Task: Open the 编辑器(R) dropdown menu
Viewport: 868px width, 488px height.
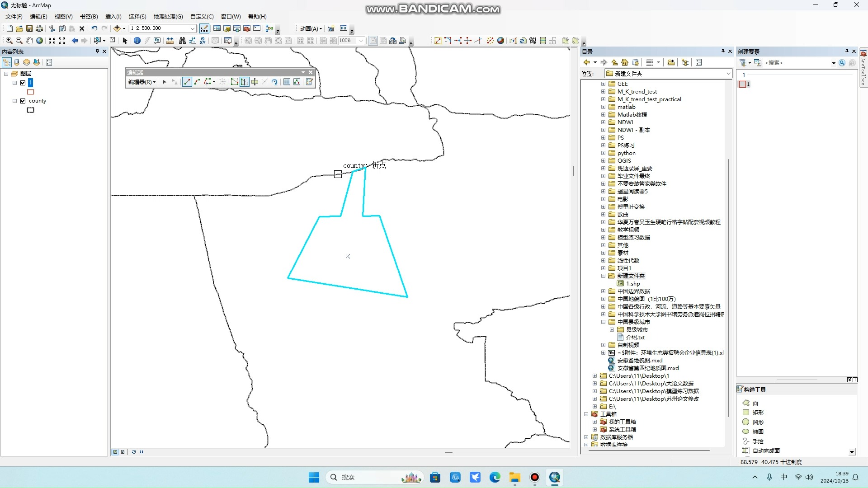Action: [x=142, y=82]
